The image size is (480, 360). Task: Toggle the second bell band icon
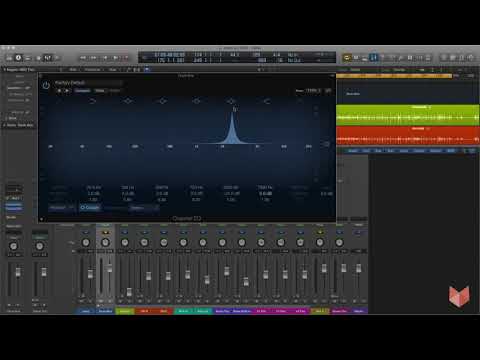coord(162,101)
